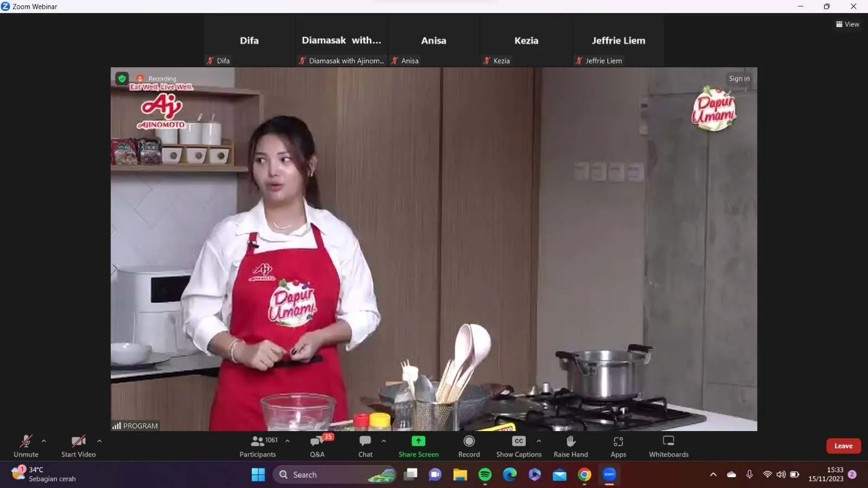868x488 pixels.
Task: Select Difa's participant tile
Action: point(249,41)
